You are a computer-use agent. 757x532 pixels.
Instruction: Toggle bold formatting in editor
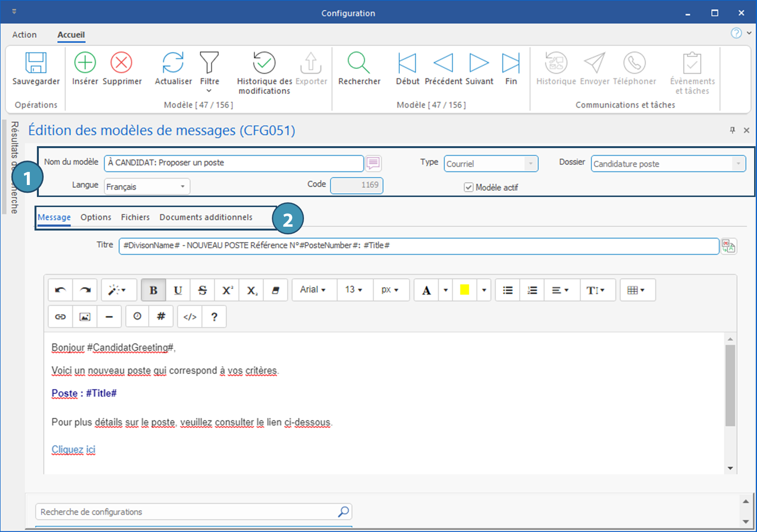[x=153, y=290]
